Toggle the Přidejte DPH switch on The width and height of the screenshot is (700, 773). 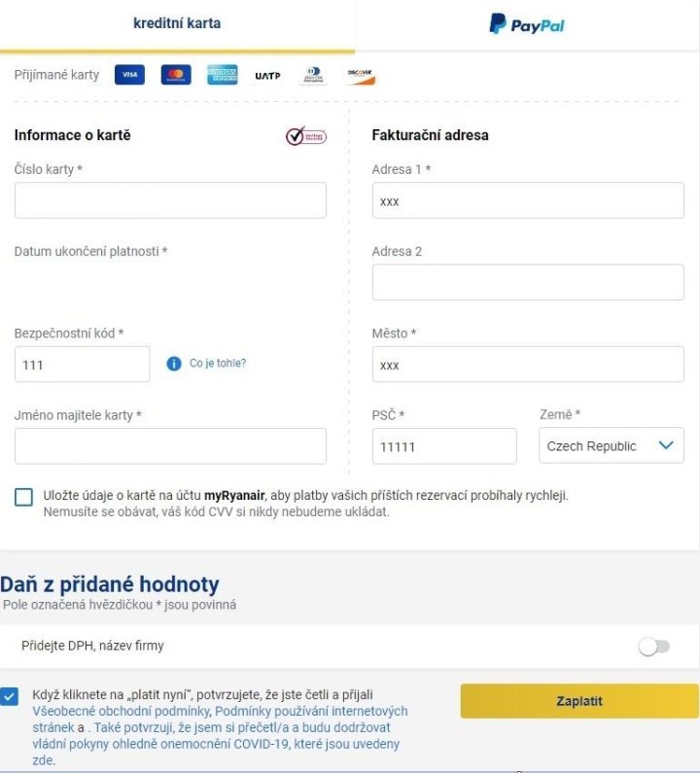tap(653, 647)
